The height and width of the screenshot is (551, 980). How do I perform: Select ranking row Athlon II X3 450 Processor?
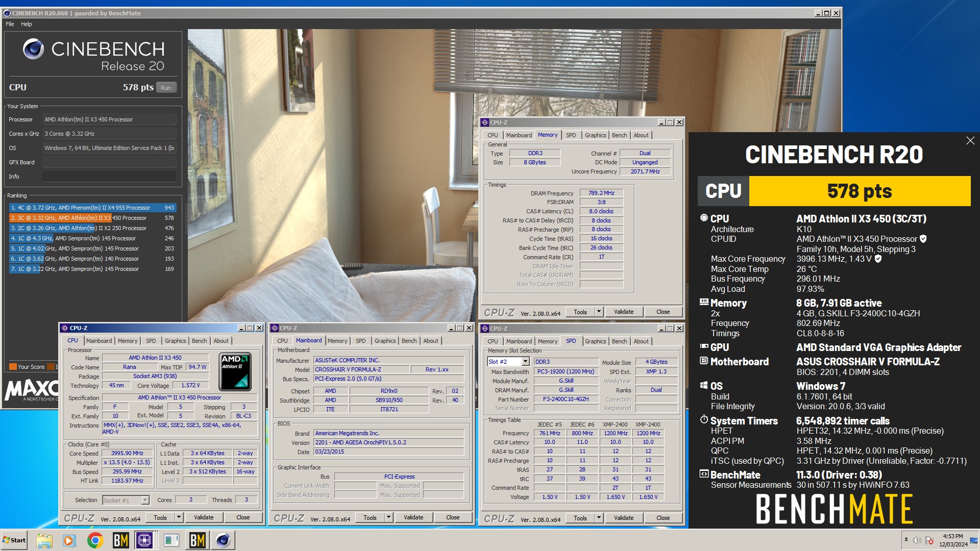92,218
